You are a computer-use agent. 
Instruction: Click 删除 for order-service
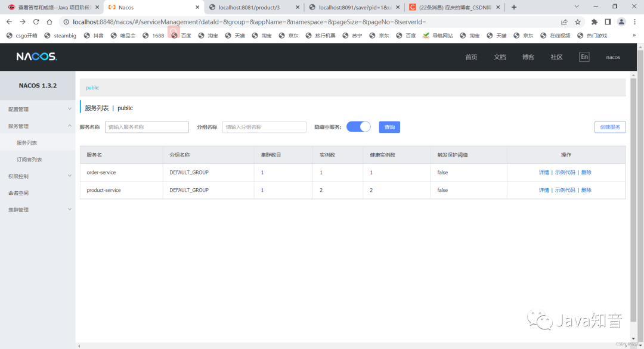pos(586,172)
